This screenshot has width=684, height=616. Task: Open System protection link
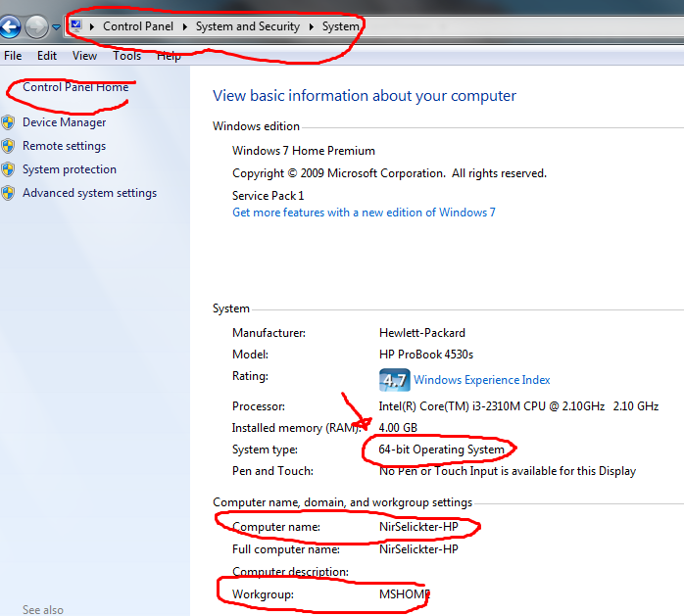pyautogui.click(x=70, y=169)
